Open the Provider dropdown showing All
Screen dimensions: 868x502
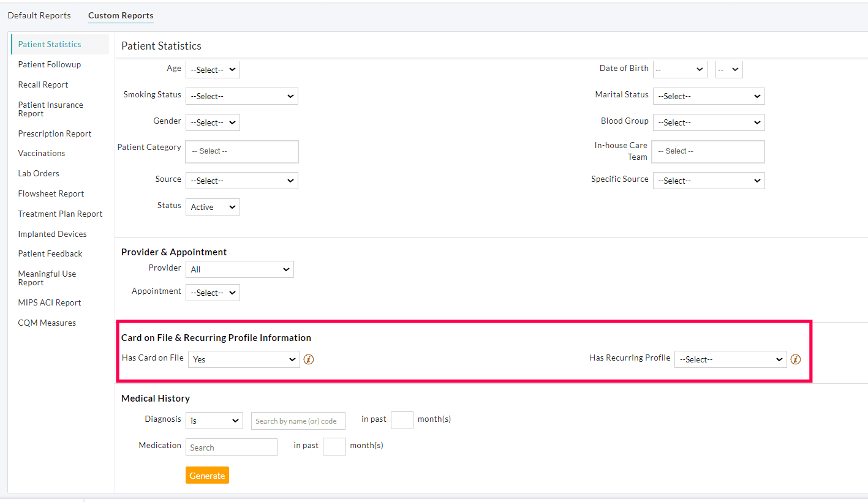(x=239, y=269)
